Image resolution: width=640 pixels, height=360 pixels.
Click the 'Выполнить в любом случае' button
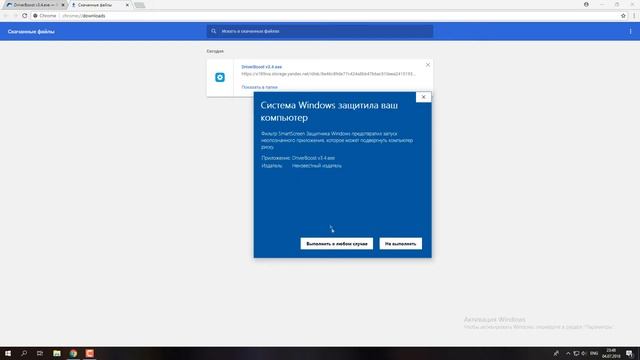tap(337, 244)
